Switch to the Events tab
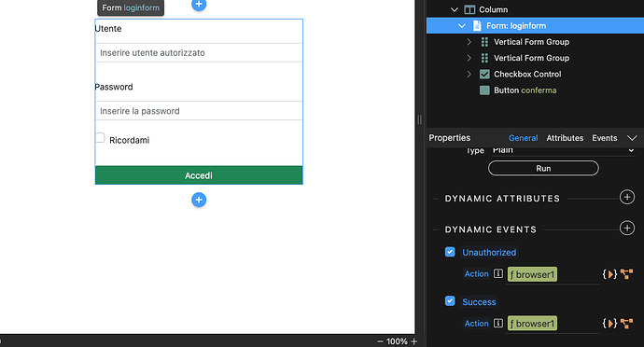644x347 pixels. click(x=604, y=138)
